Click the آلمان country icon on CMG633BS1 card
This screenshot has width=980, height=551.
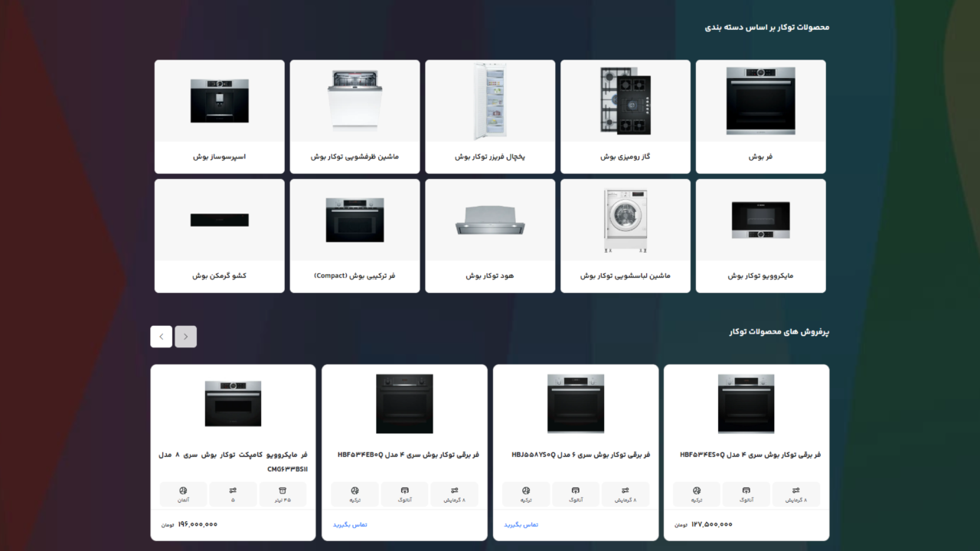click(x=184, y=490)
